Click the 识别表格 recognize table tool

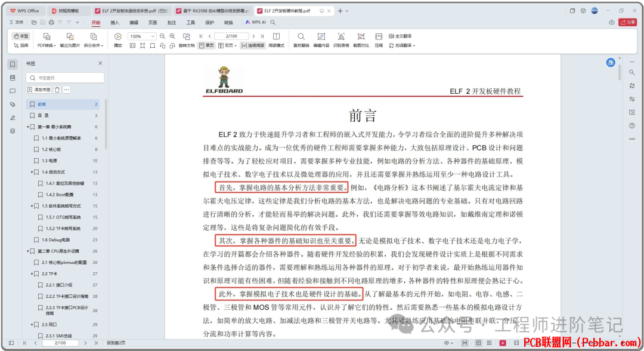coord(341,41)
